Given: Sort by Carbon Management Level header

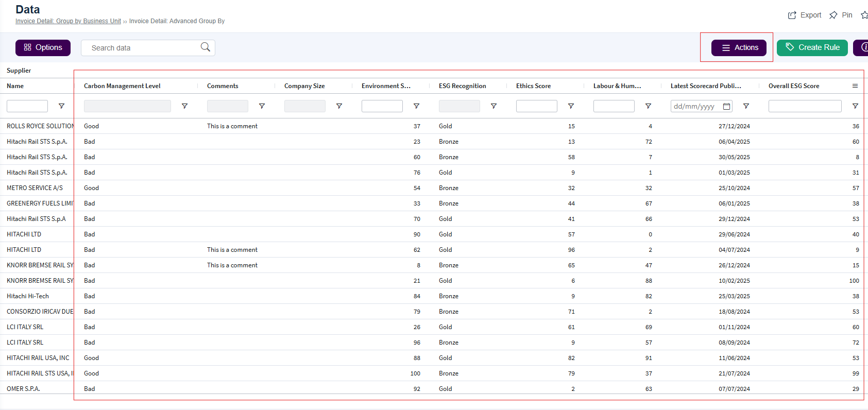Looking at the screenshot, I should 122,86.
